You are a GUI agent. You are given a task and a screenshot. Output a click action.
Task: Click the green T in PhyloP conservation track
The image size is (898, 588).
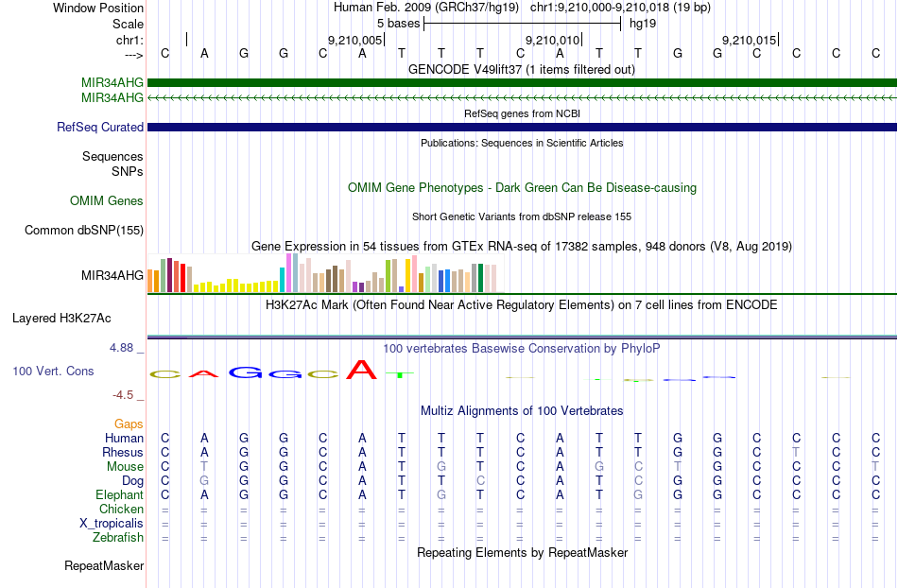(x=401, y=375)
